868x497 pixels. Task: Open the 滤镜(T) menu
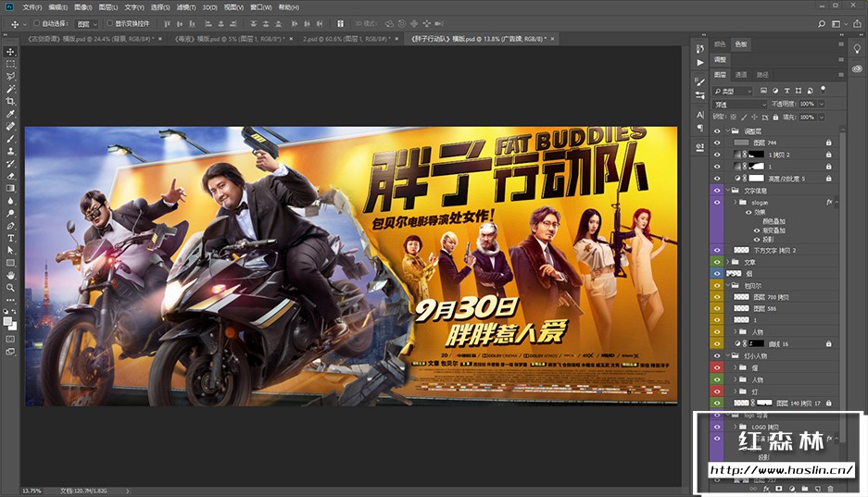pyautogui.click(x=186, y=7)
